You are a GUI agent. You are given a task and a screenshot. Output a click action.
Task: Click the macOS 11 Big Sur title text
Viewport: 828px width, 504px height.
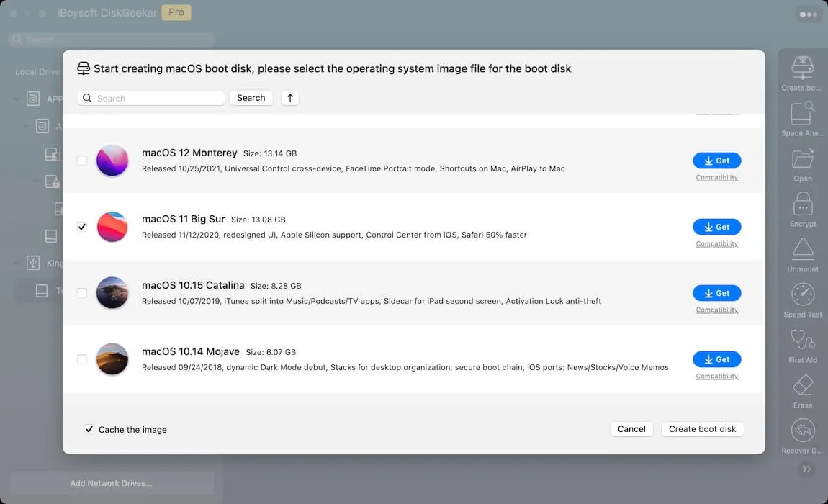[183, 219]
